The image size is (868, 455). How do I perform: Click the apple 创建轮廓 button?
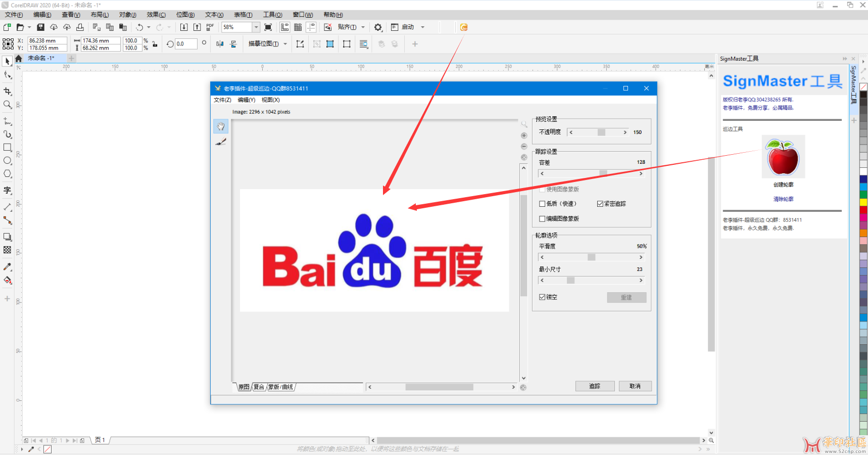pyautogui.click(x=783, y=157)
